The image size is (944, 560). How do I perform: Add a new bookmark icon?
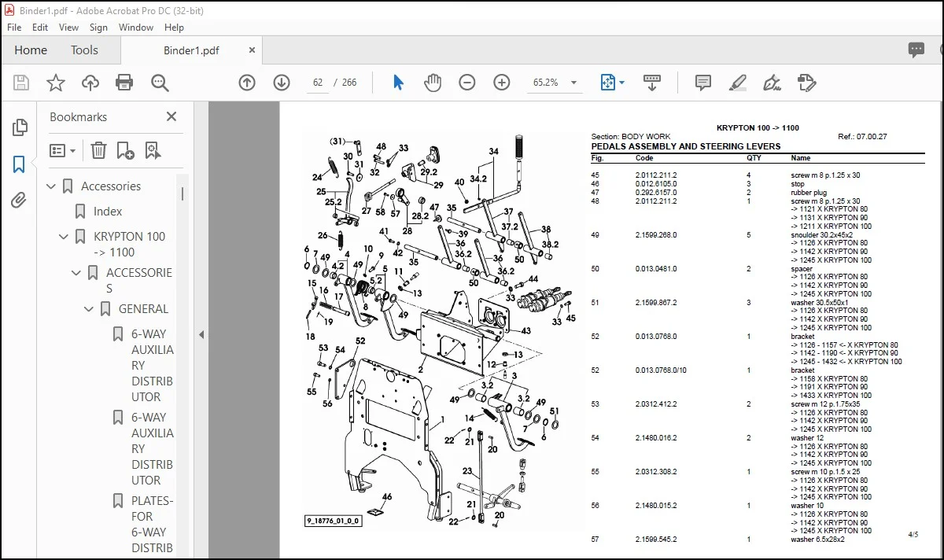coord(125,150)
